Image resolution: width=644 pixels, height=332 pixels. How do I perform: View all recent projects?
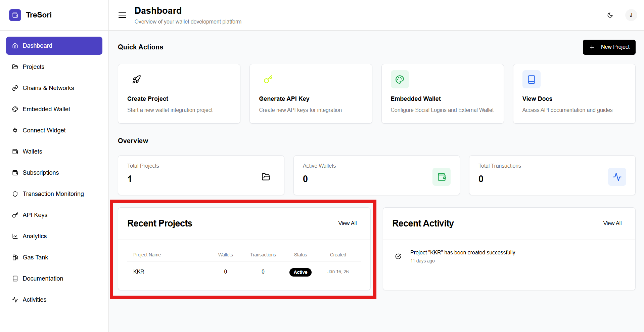point(347,223)
